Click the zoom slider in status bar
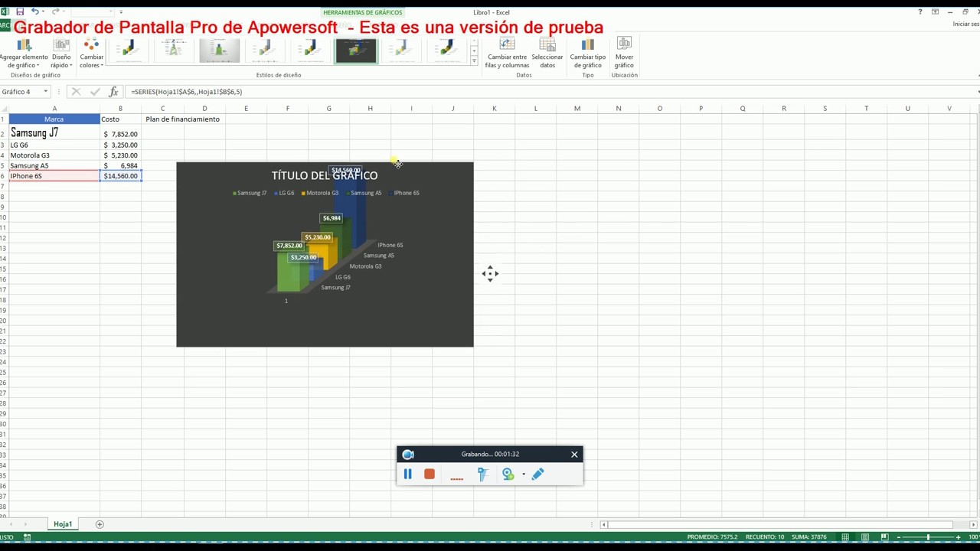The height and width of the screenshot is (551, 980). coord(928,537)
